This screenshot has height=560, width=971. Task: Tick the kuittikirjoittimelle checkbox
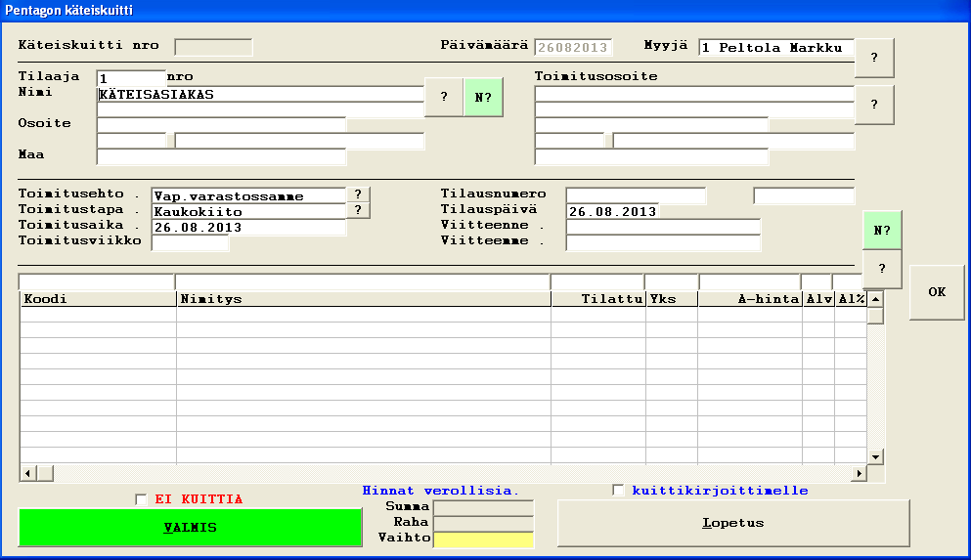(618, 491)
